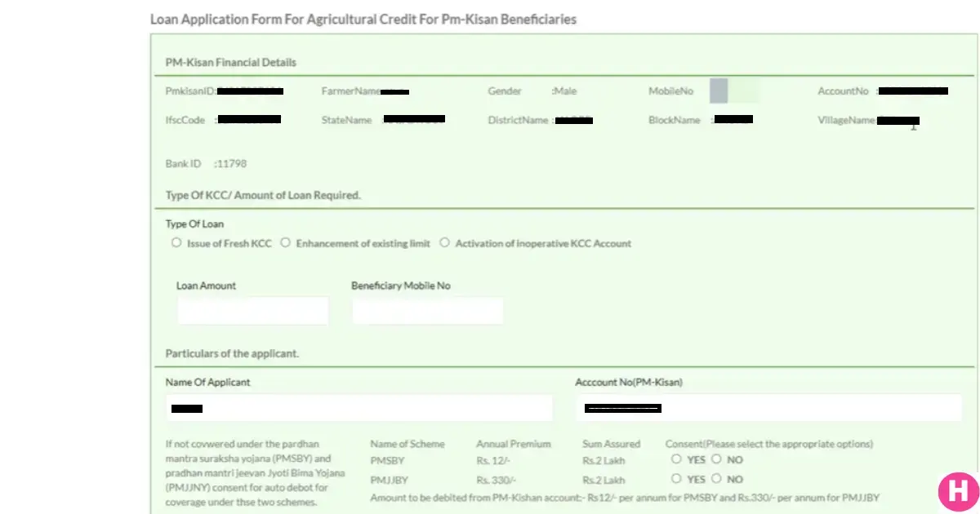Screen dimensions: 980x514
Task: Choose Enhancement of existing limit
Action: click(285, 241)
